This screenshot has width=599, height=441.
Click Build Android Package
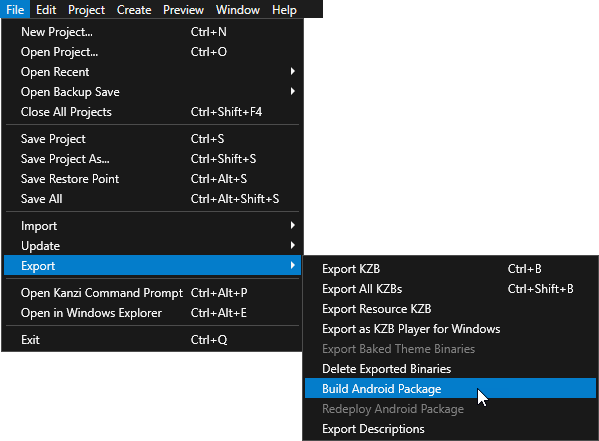tap(450, 389)
